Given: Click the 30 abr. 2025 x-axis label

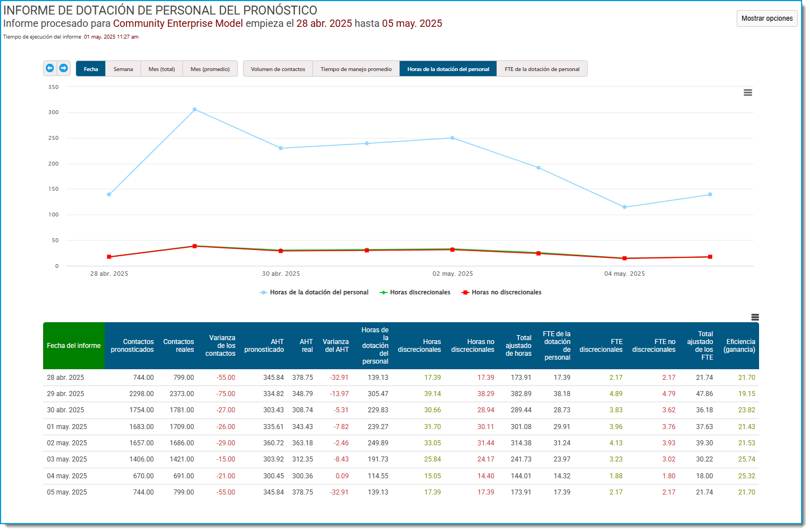Looking at the screenshot, I should pos(281,274).
